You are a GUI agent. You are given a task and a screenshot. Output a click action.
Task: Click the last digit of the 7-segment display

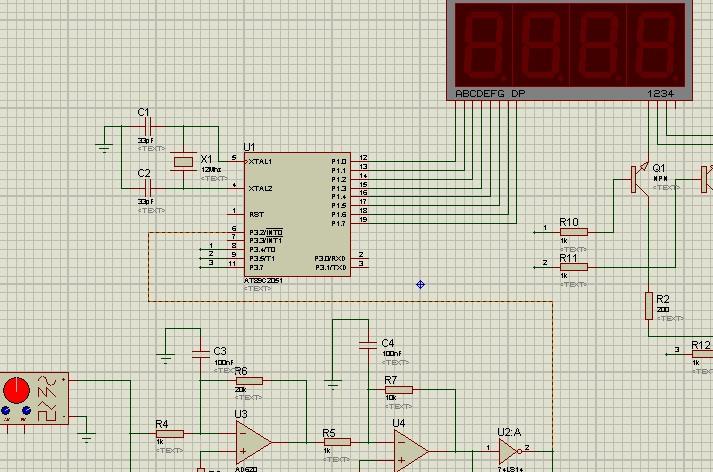tap(656, 45)
